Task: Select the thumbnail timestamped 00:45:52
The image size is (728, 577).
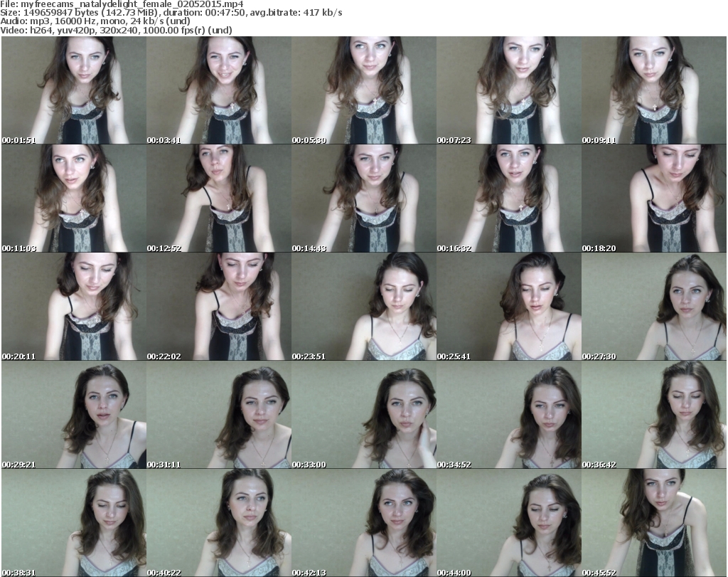Action: (654, 523)
